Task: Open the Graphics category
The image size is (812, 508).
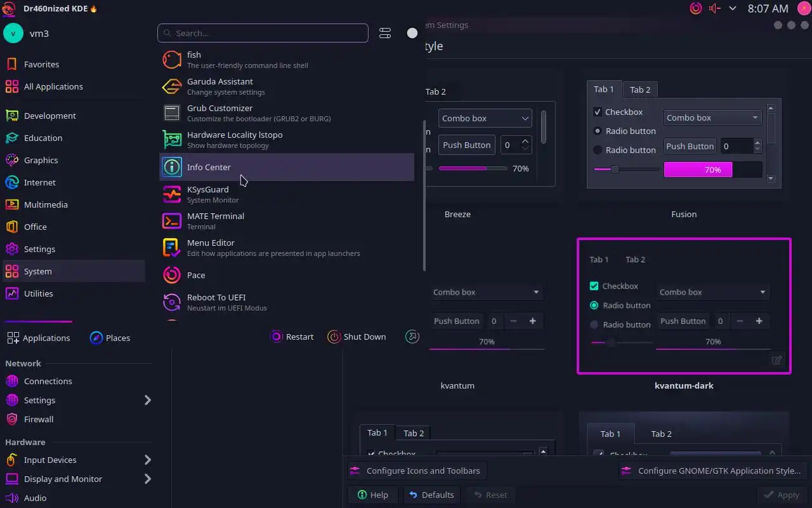Action: [74, 160]
